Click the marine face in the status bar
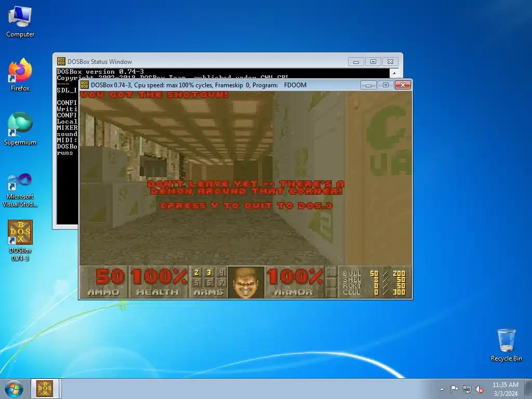 246,282
